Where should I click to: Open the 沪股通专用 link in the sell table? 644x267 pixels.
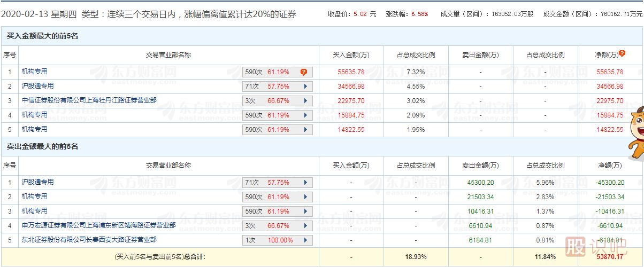tap(37, 182)
